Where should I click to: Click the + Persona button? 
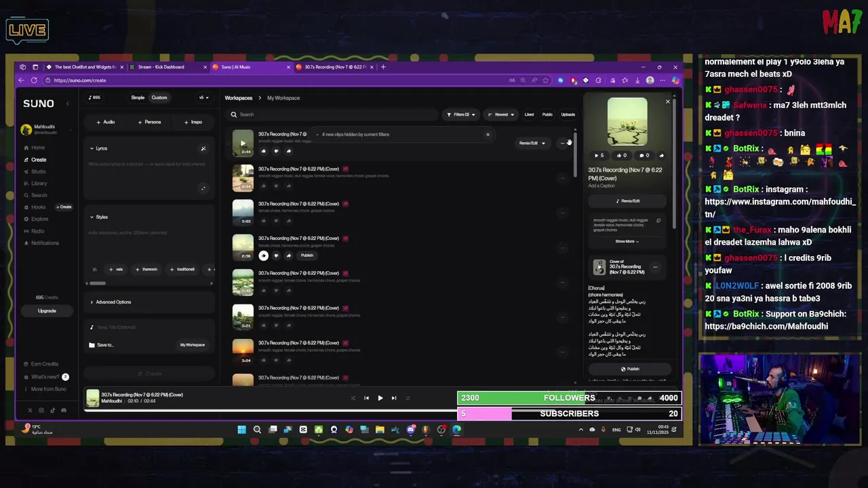coord(149,122)
